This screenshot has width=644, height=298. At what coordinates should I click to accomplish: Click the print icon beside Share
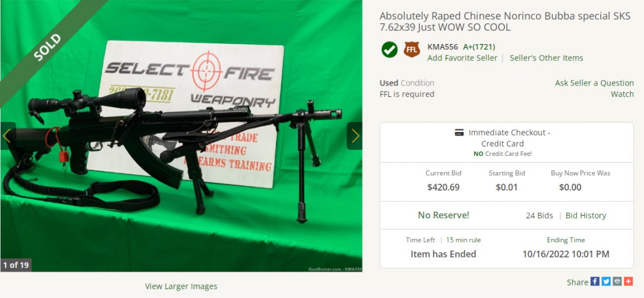click(x=617, y=281)
